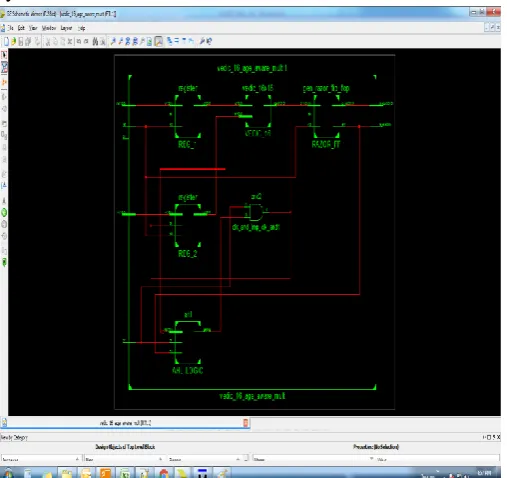Click the Find binoculars toolbar icon

(x=95, y=41)
